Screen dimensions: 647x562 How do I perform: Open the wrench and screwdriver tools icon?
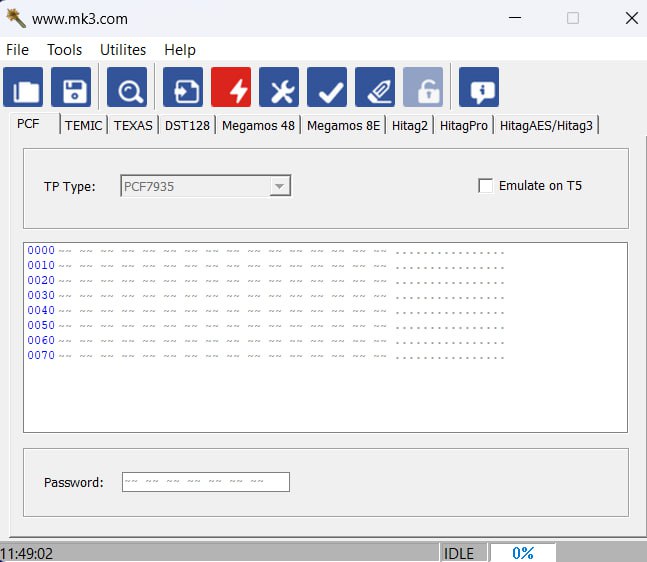coord(279,88)
